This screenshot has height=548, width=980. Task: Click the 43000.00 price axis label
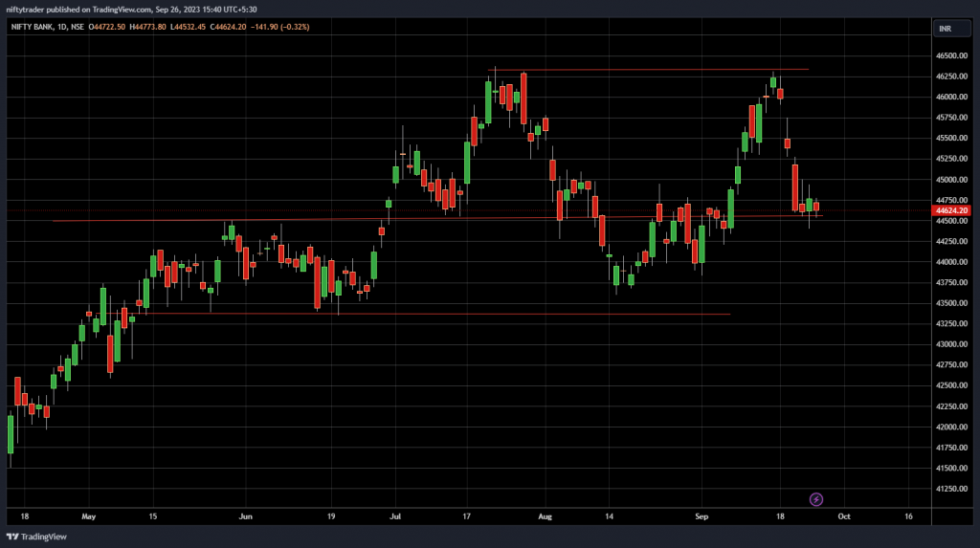(951, 344)
